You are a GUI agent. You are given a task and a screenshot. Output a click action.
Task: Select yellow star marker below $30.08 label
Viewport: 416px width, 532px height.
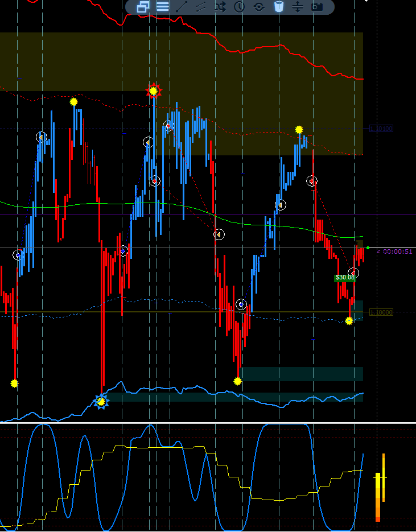click(x=349, y=321)
